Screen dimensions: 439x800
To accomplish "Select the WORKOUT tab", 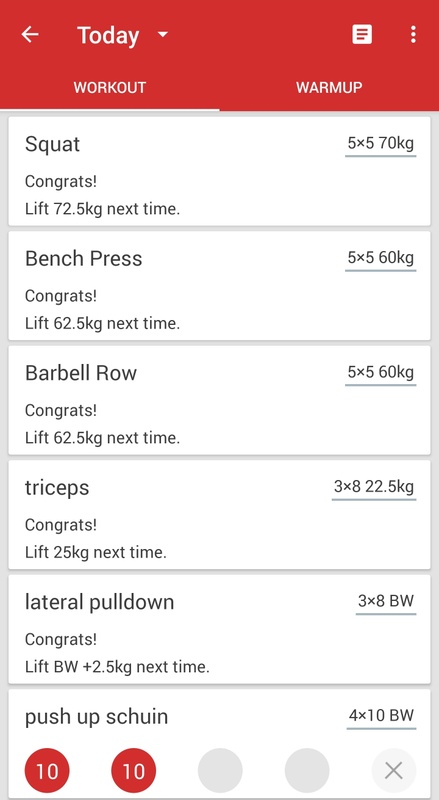I will (110, 87).
